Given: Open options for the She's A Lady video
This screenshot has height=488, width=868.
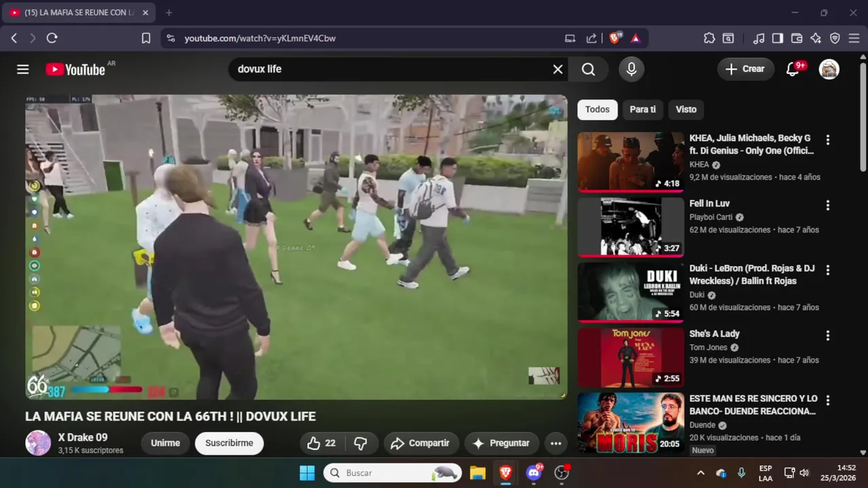Looking at the screenshot, I should (827, 335).
